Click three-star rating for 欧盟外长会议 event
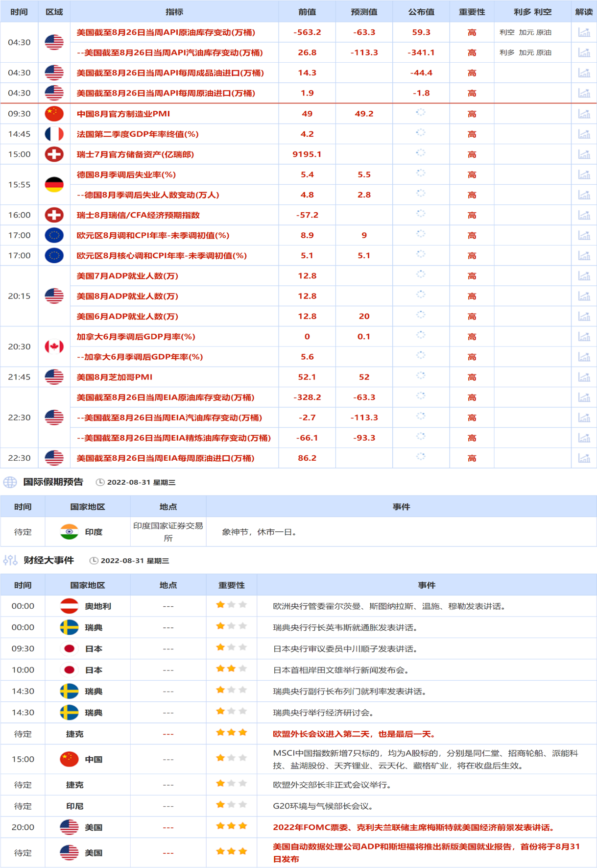 tap(231, 733)
